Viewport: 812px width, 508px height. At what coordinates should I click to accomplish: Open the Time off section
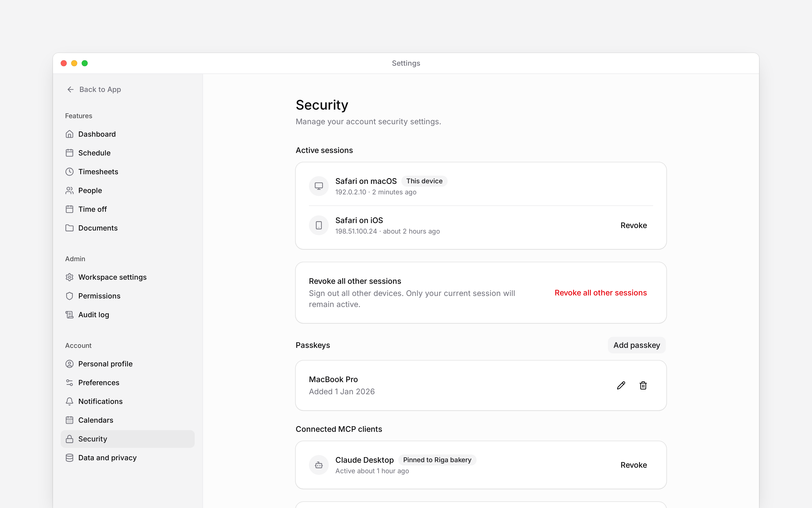pos(127,209)
